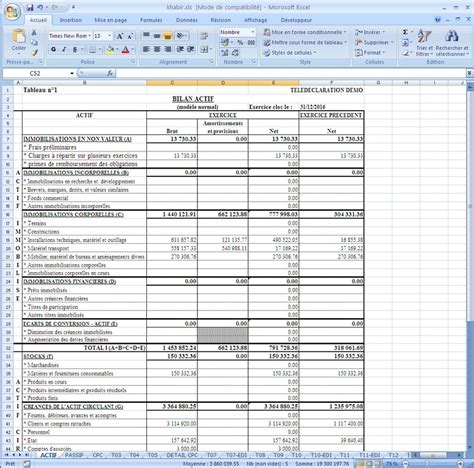Align cell content to the middle

(x=157, y=35)
